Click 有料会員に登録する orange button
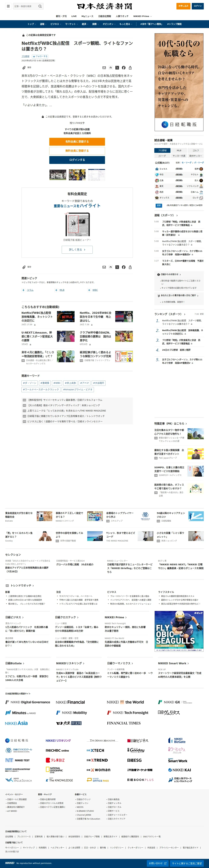209x868 pixels. pos(77,142)
